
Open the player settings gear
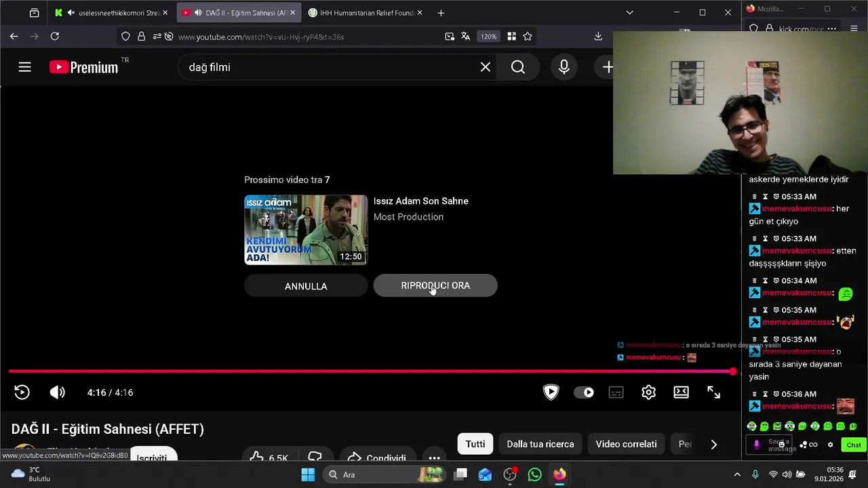(649, 392)
